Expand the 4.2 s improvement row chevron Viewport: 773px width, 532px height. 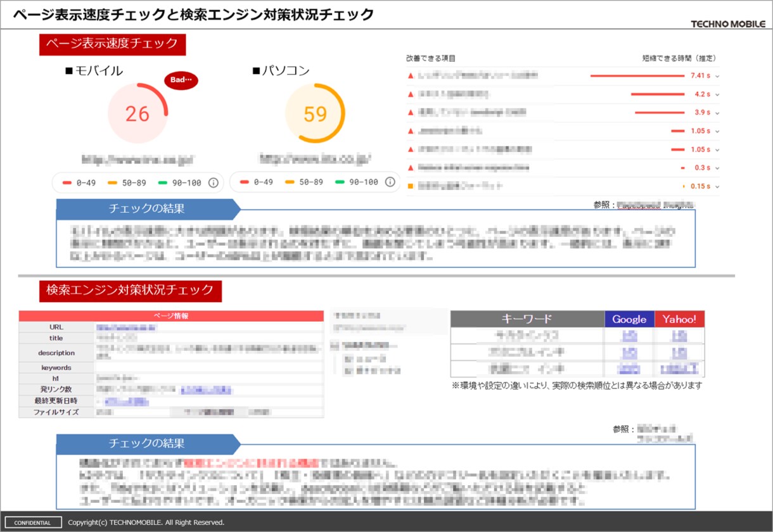coord(717,94)
